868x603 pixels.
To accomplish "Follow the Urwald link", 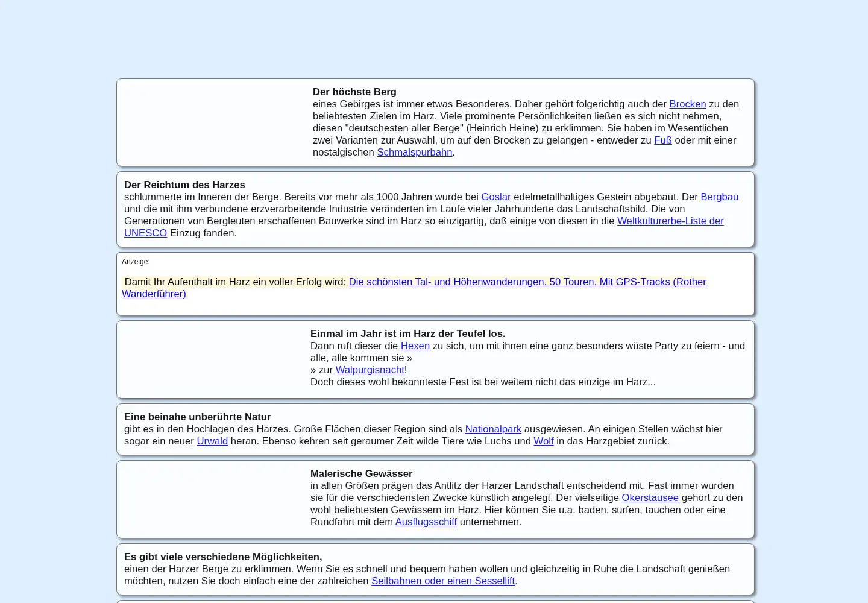I will [212, 441].
